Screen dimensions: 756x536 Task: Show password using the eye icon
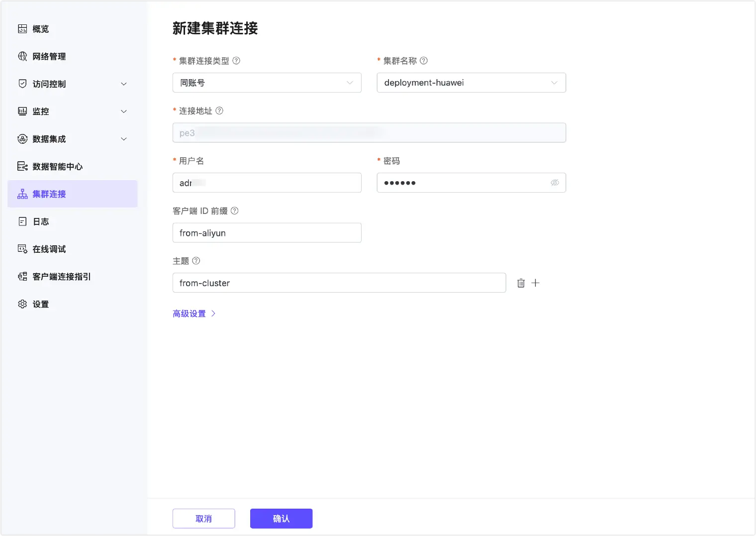(x=555, y=183)
